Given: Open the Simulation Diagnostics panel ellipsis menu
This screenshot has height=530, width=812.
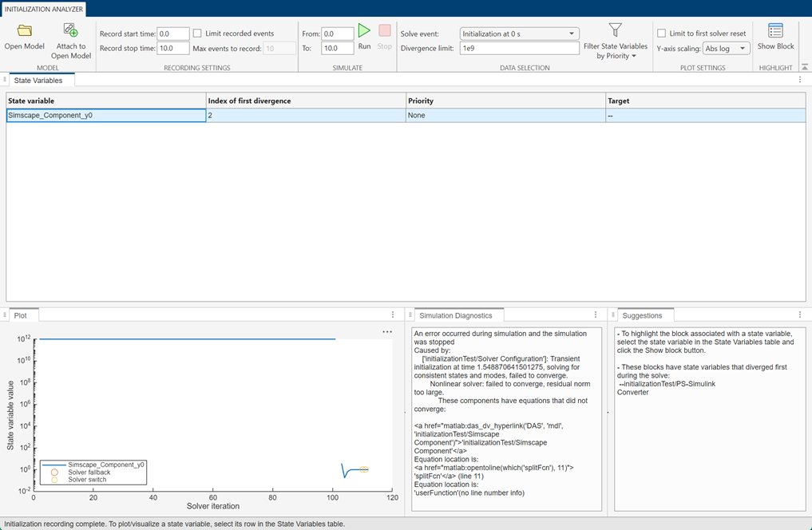Looking at the screenshot, I should [595, 314].
